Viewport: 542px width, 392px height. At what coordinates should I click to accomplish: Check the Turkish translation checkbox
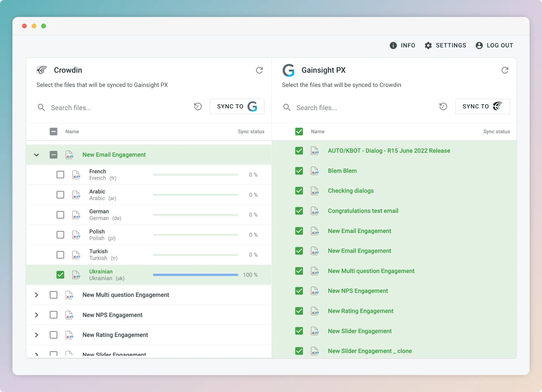pos(60,255)
